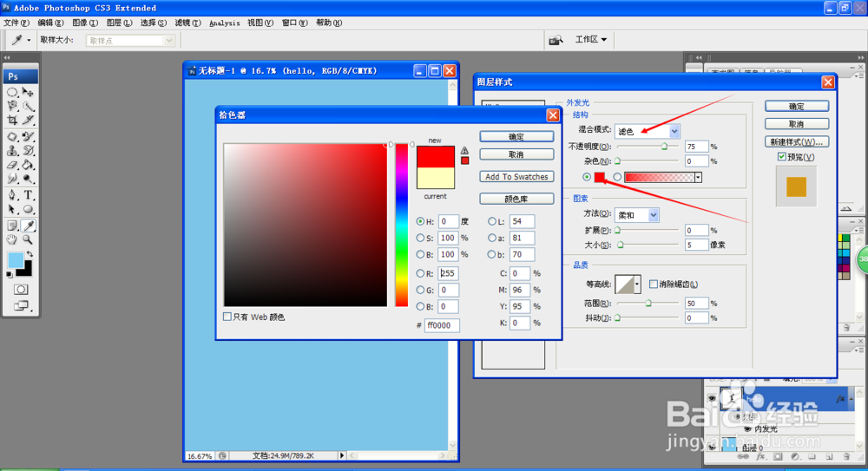Select the Eyedropper tool in toolbox
Image resolution: width=868 pixels, height=471 pixels.
tap(29, 226)
